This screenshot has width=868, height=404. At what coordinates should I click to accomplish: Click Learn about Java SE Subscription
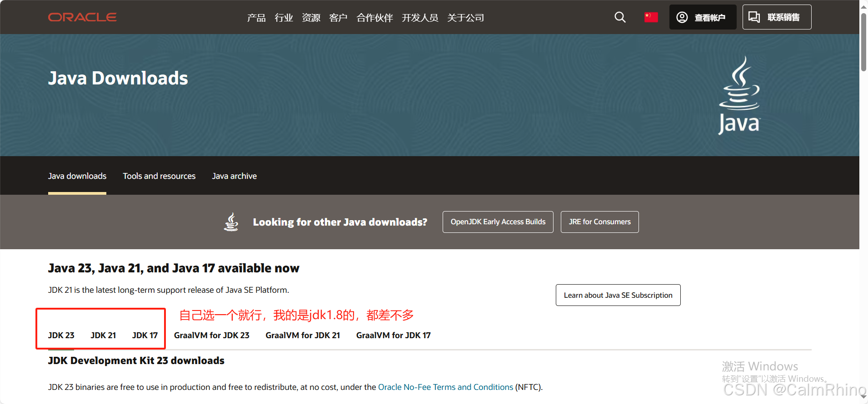[x=618, y=295]
